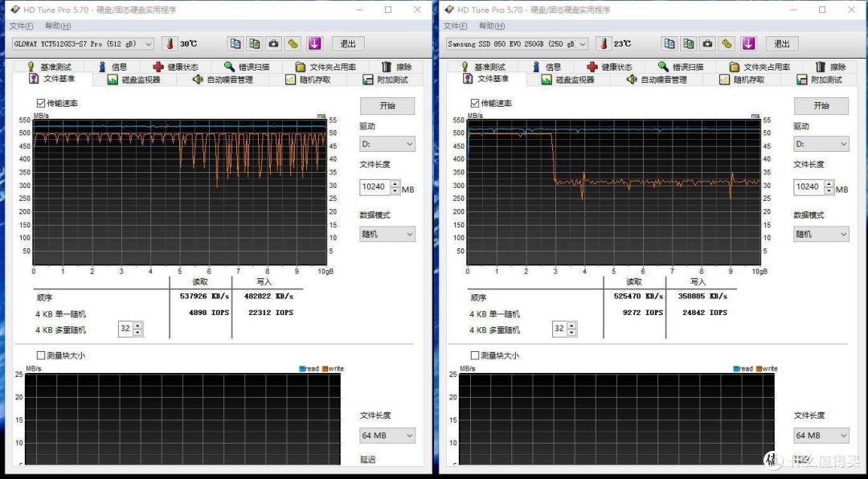This screenshot has width=868, height=479.
Task: Open 健康状态 tab in Samsung window
Action: tap(610, 67)
